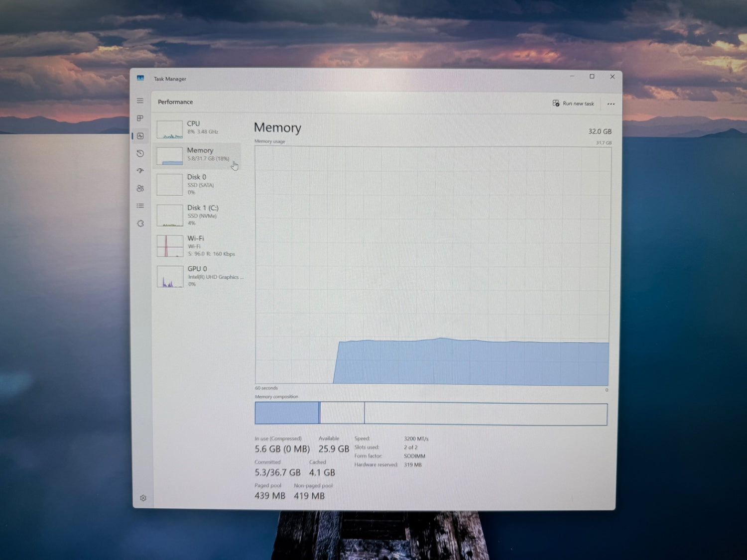
Task: Open the Startup apps page
Action: 140,171
